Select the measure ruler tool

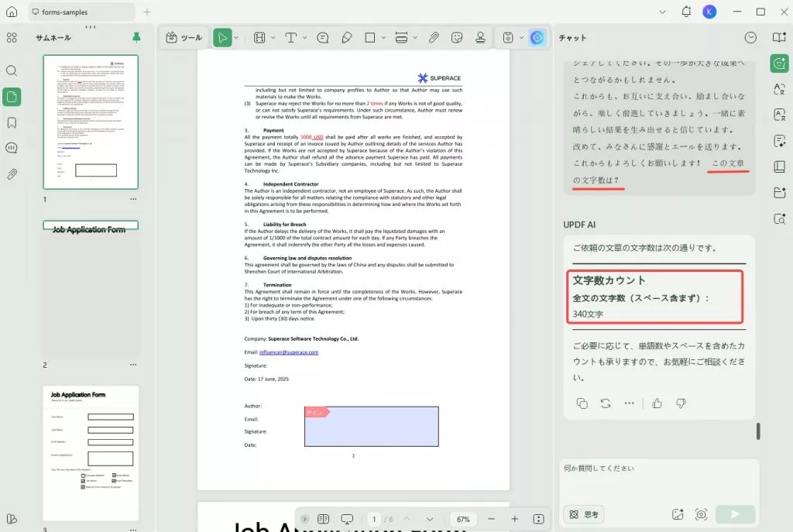click(402, 37)
